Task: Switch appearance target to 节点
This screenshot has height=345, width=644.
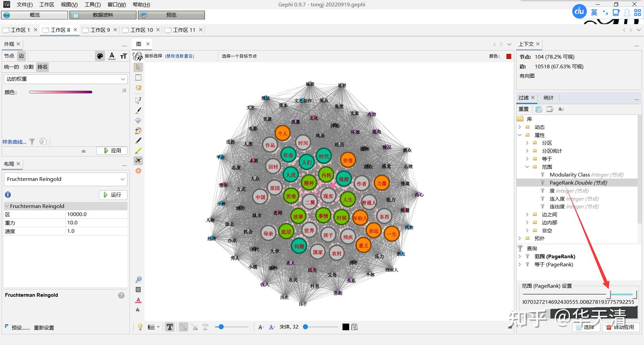Action: 9,56
